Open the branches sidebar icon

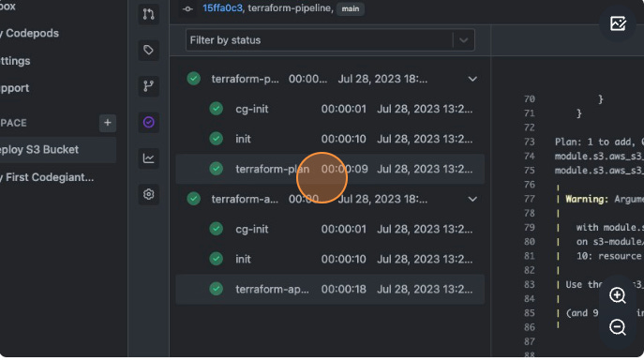tap(149, 86)
